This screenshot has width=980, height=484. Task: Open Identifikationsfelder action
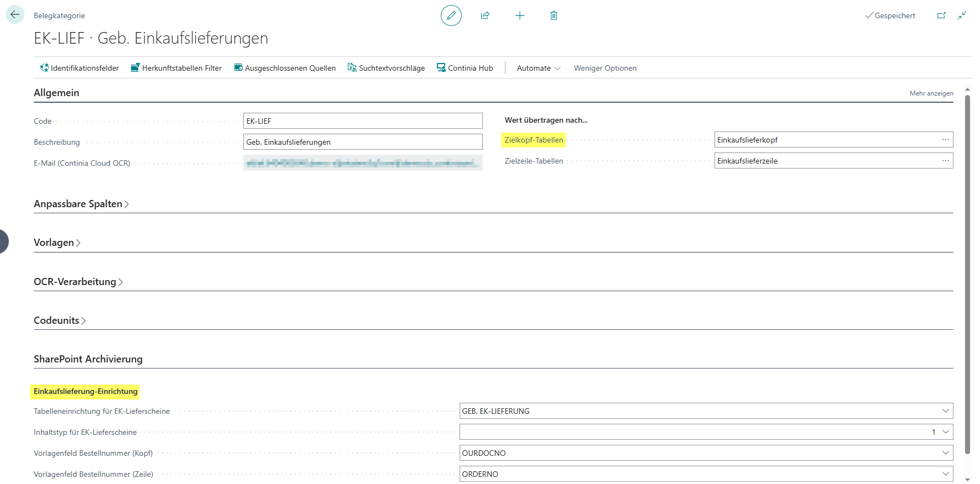(80, 68)
